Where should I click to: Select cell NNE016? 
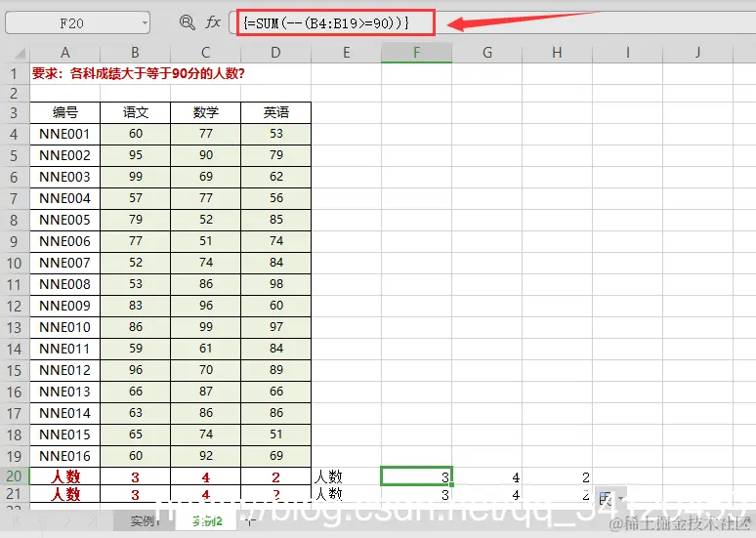click(65, 456)
